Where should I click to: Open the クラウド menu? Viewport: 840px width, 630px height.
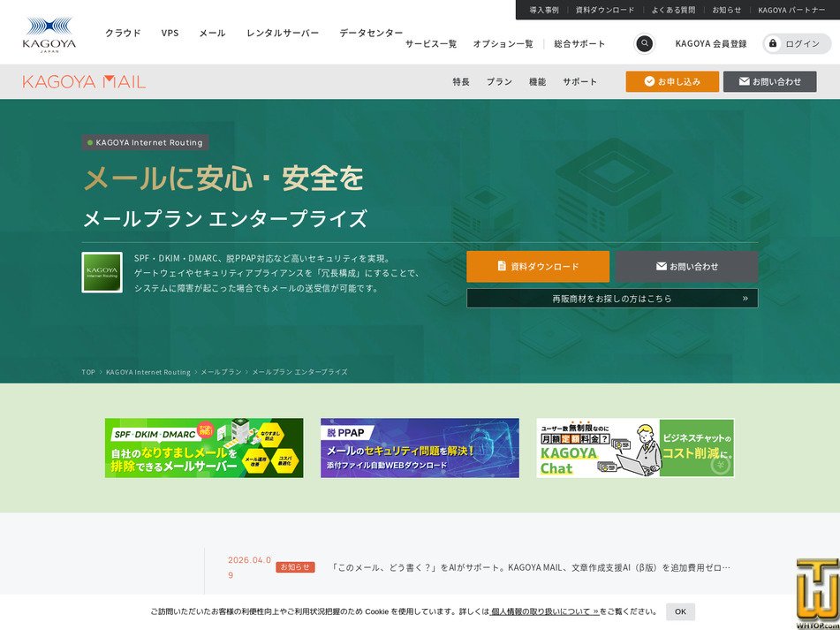click(123, 33)
